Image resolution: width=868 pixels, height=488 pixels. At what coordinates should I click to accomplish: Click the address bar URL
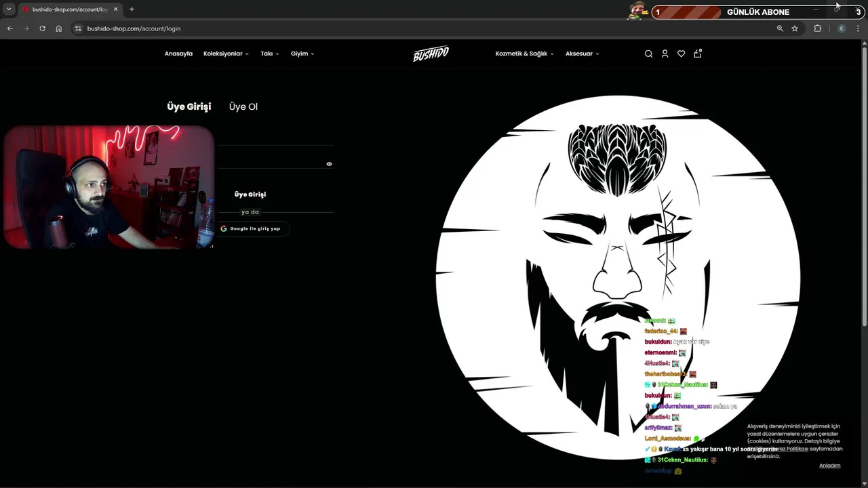pyautogui.click(x=134, y=28)
